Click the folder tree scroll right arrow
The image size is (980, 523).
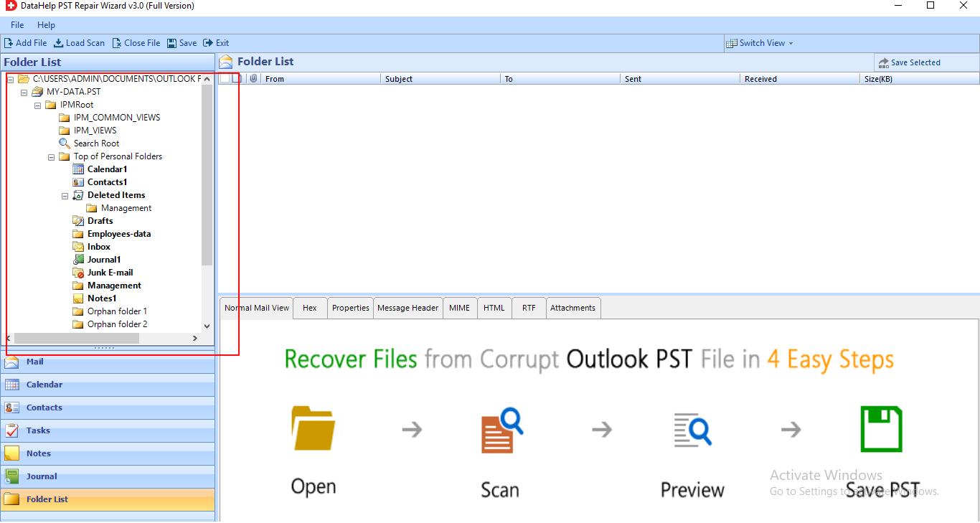194,338
